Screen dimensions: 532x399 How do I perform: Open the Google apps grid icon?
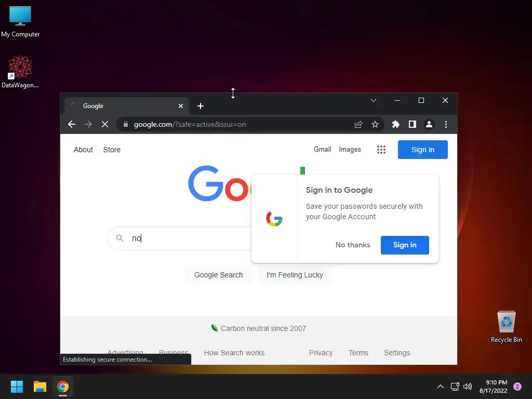click(x=381, y=150)
